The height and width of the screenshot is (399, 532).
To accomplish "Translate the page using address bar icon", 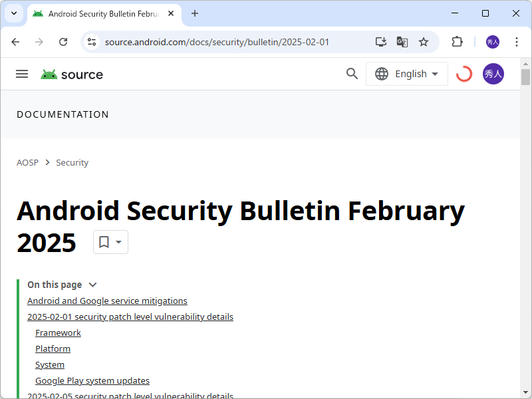I will click(x=402, y=41).
